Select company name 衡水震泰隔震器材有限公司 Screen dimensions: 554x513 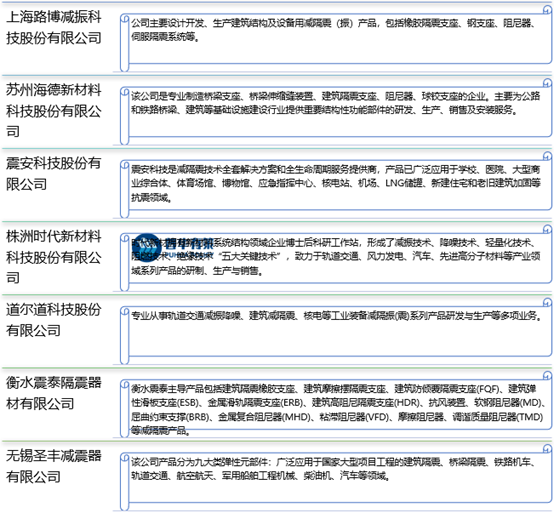coord(54,393)
